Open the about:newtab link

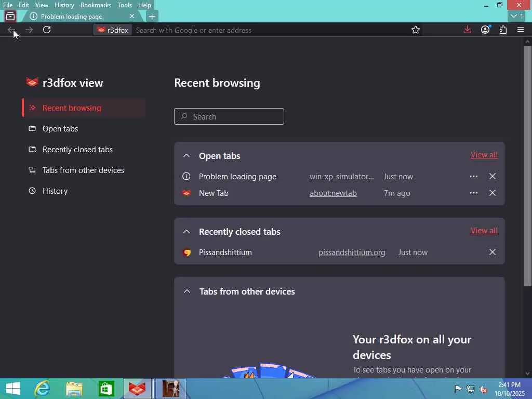333,193
